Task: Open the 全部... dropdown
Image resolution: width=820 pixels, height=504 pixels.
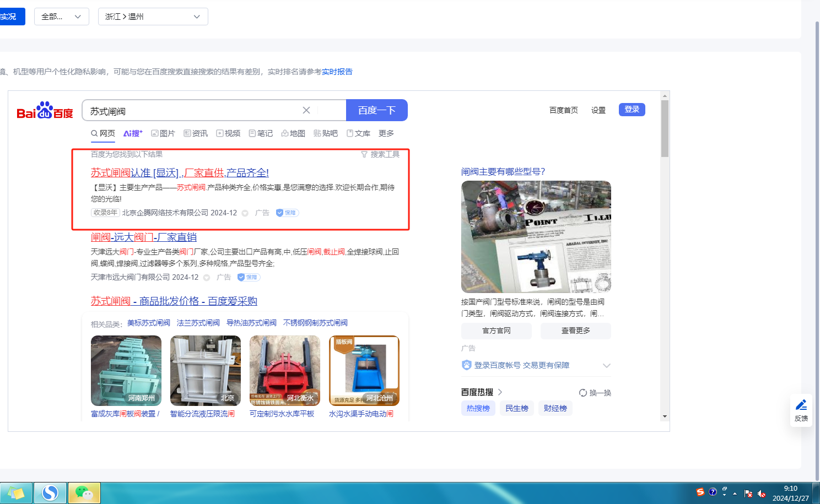Action: coord(62,17)
